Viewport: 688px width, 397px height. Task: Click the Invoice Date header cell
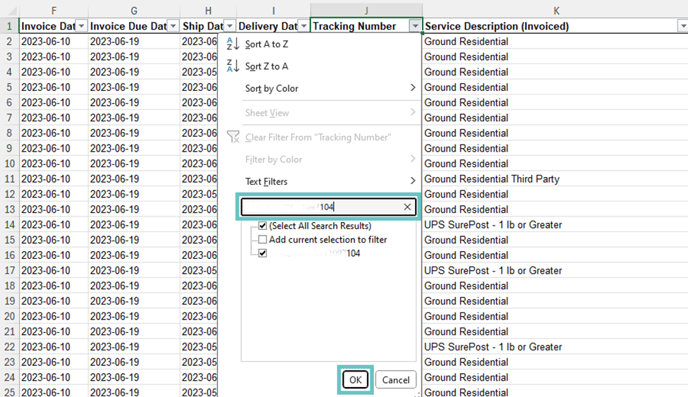(x=54, y=26)
